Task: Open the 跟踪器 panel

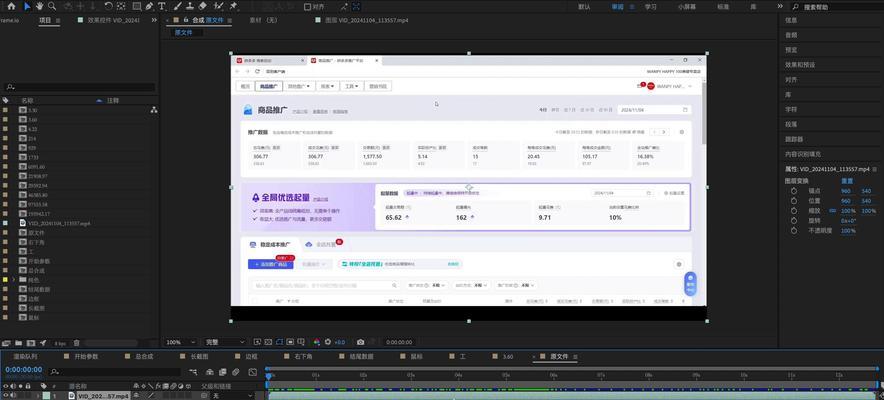Action: click(x=794, y=139)
